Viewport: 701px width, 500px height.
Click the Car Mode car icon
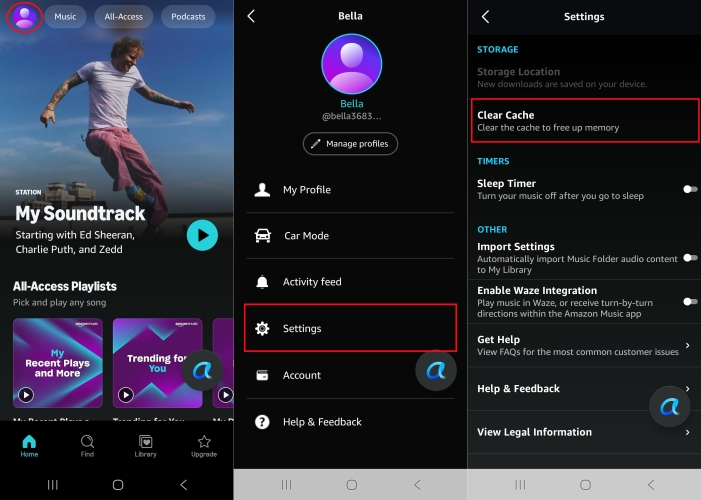(x=262, y=236)
